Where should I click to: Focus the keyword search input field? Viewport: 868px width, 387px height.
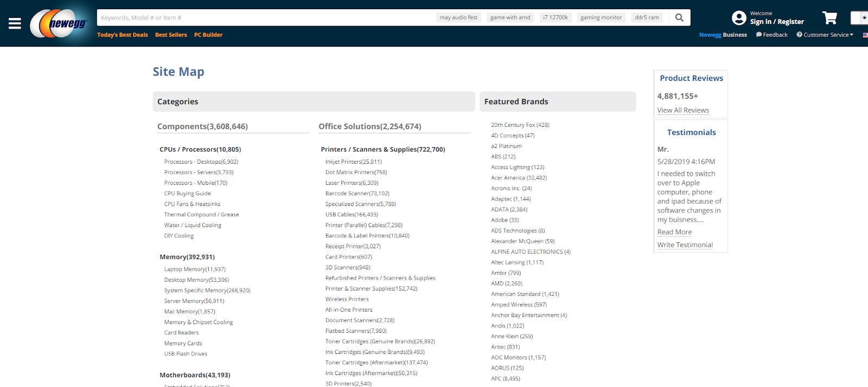[x=266, y=17]
